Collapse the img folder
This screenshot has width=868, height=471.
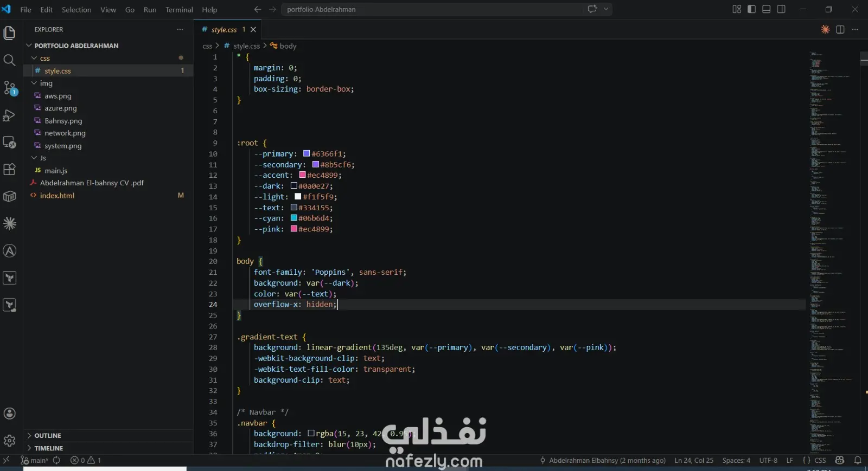point(34,83)
